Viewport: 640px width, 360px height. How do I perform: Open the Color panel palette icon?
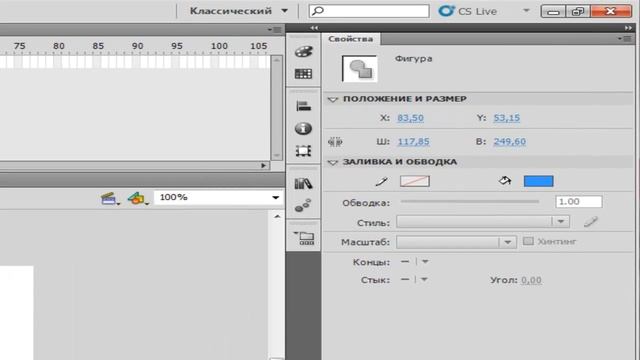(303, 52)
